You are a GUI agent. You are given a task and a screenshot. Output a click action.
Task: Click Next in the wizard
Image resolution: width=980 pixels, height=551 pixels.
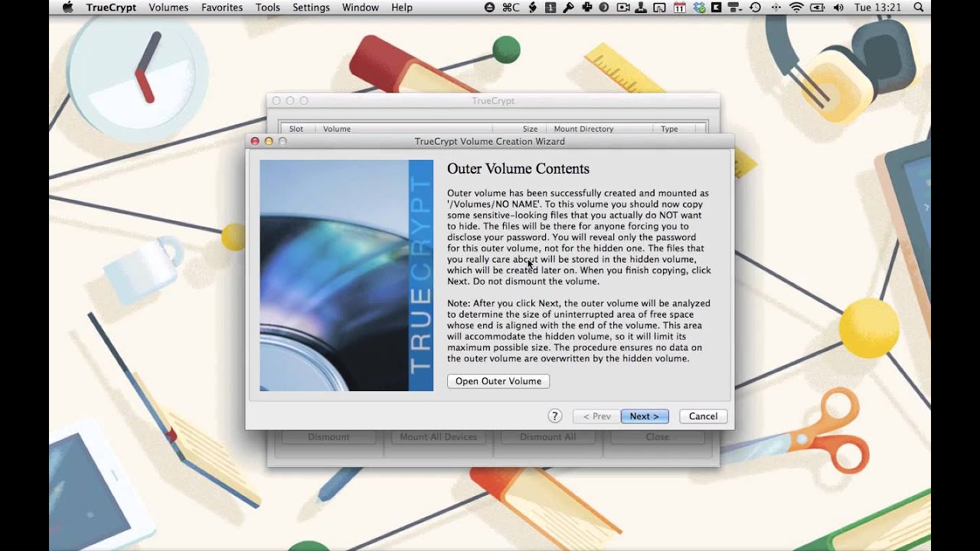pos(645,416)
